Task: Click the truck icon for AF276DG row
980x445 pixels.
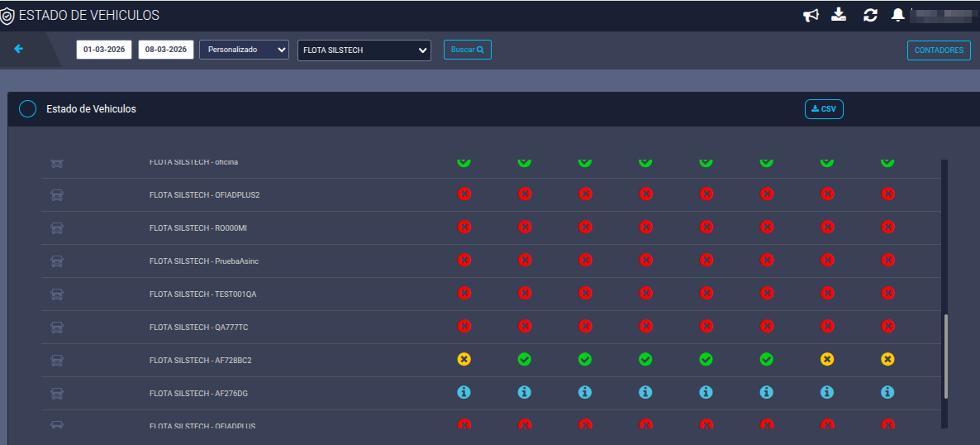Action: click(x=57, y=393)
